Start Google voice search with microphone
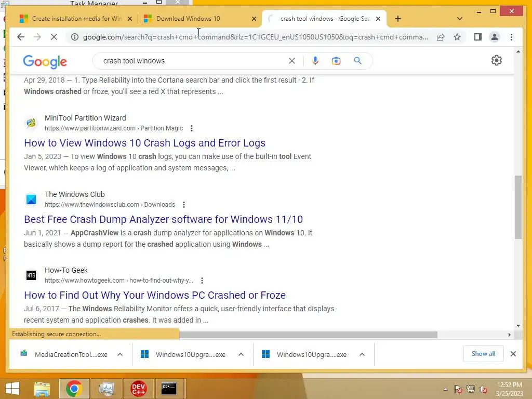This screenshot has width=532, height=399. pos(315,61)
